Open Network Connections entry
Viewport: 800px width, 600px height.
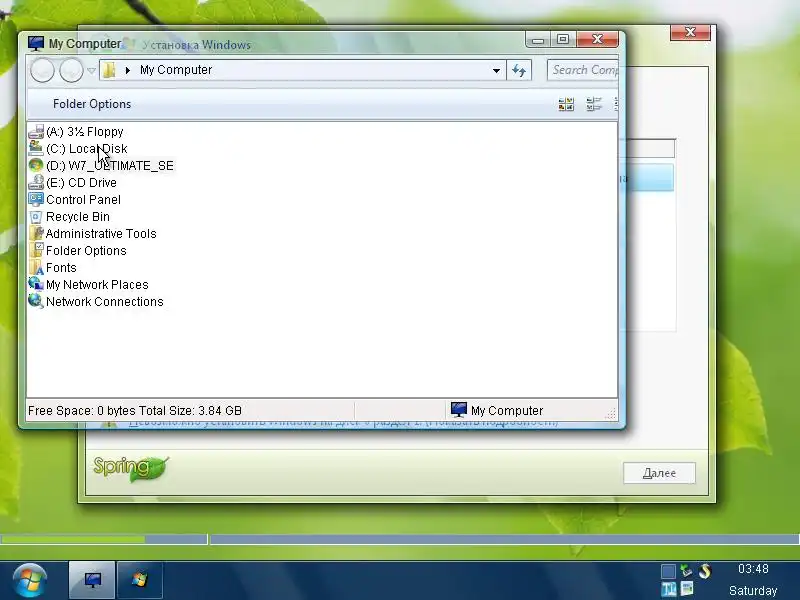pos(96,302)
